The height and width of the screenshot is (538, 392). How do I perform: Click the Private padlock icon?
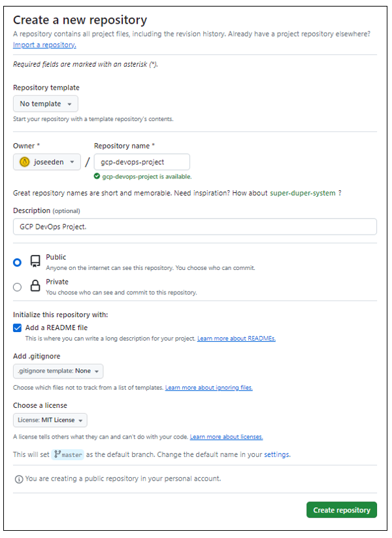click(x=35, y=286)
